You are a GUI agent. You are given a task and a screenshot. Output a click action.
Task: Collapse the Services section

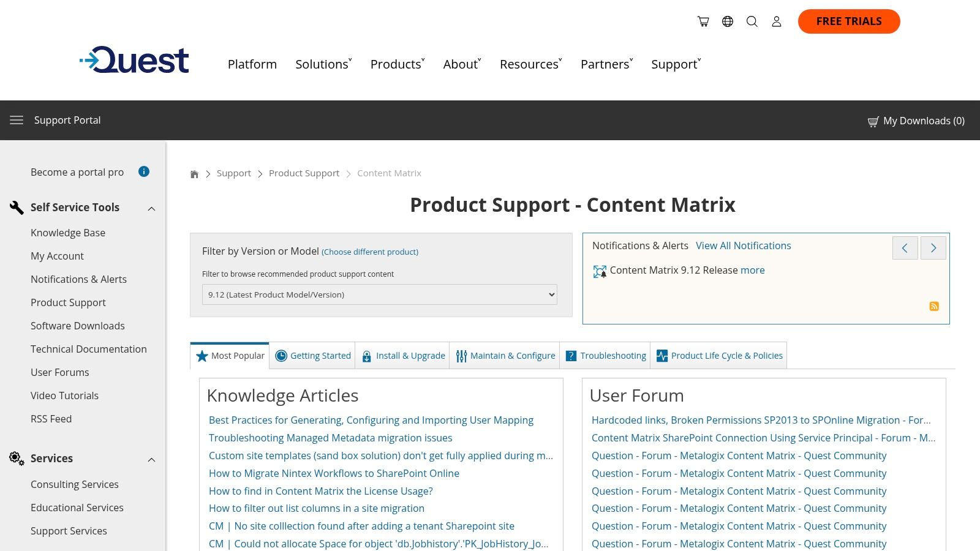tap(151, 459)
